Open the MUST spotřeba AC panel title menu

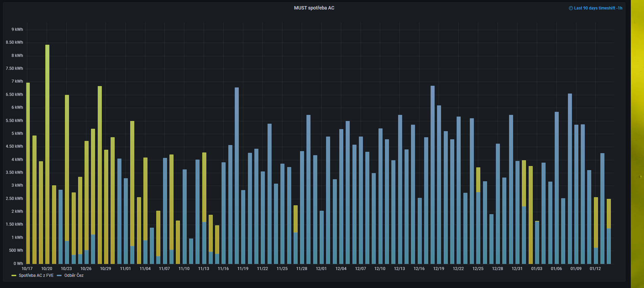click(314, 8)
